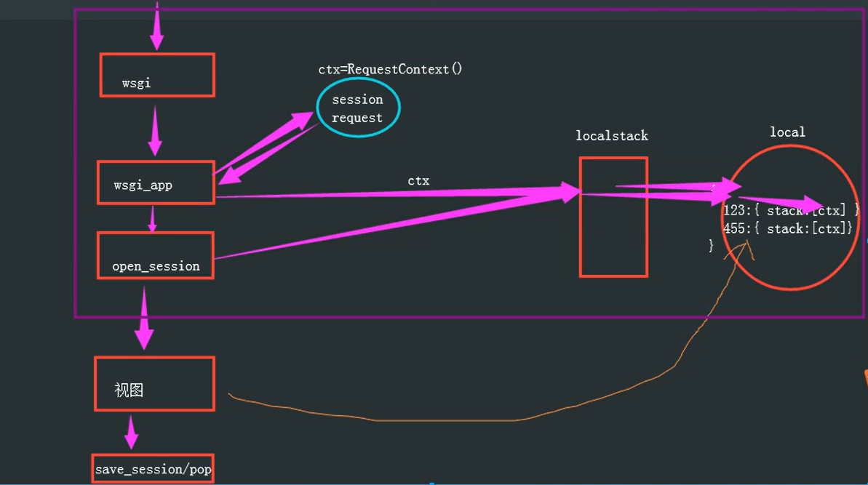The height and width of the screenshot is (485, 868).
Task: Click the ctx label on the arrow
Action: pyautogui.click(x=419, y=180)
